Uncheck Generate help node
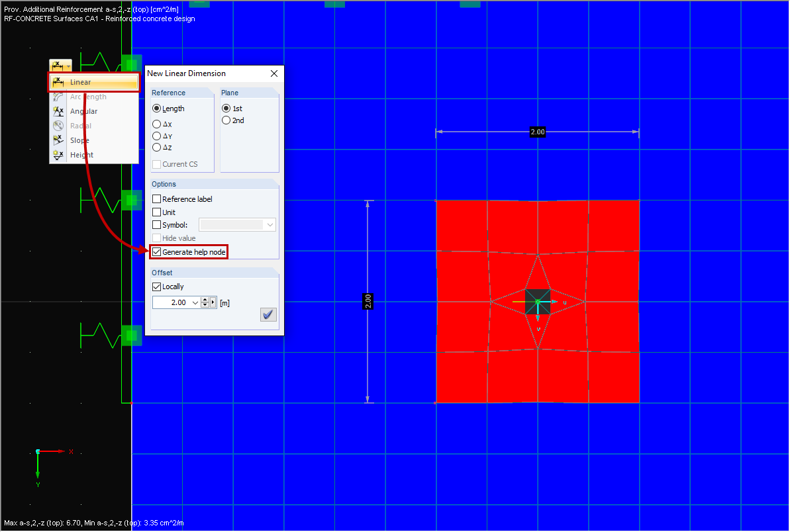This screenshot has width=790, height=532. coord(156,251)
